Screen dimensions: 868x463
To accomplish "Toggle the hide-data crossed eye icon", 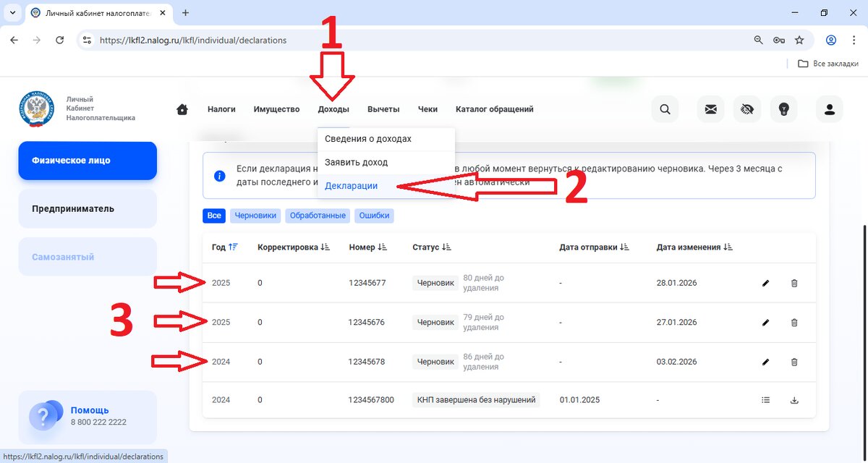I will pos(747,109).
